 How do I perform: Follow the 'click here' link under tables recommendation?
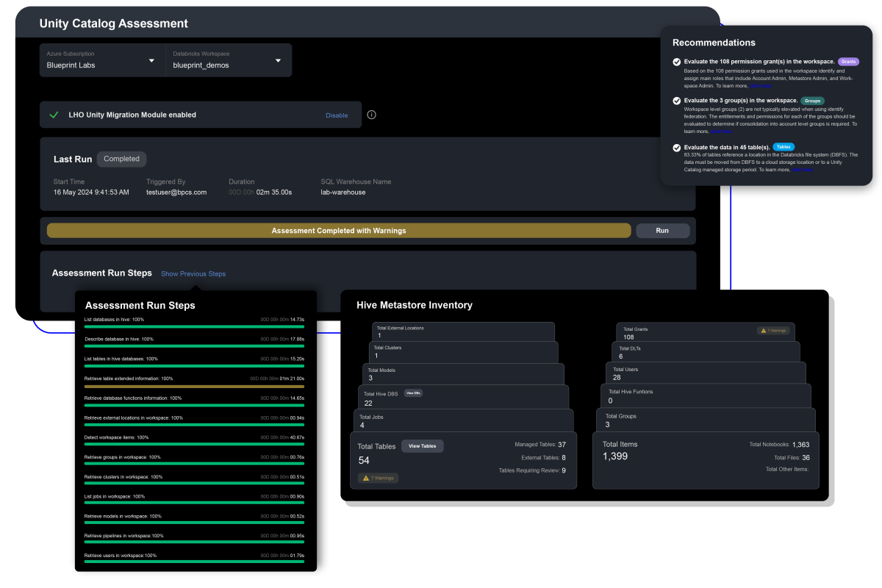click(803, 170)
